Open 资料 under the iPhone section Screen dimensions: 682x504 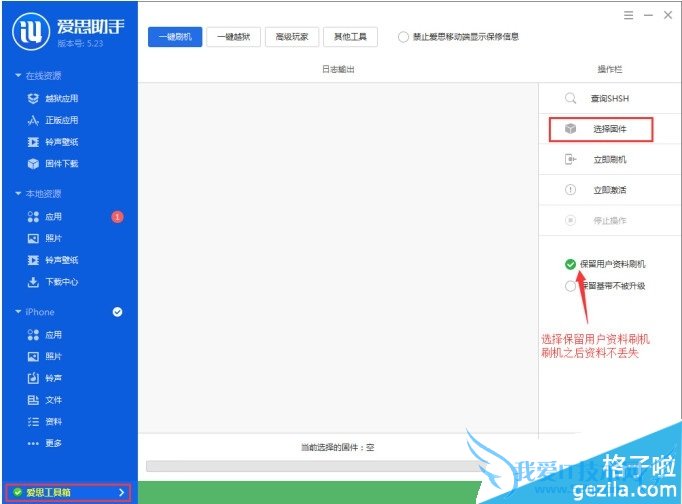tap(53, 422)
